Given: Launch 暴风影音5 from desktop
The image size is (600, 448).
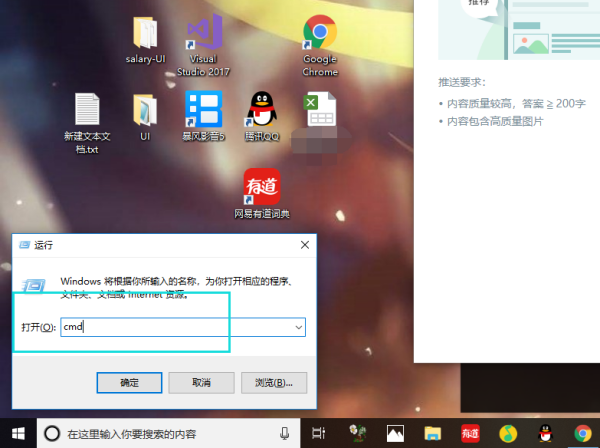Looking at the screenshot, I should 204,110.
